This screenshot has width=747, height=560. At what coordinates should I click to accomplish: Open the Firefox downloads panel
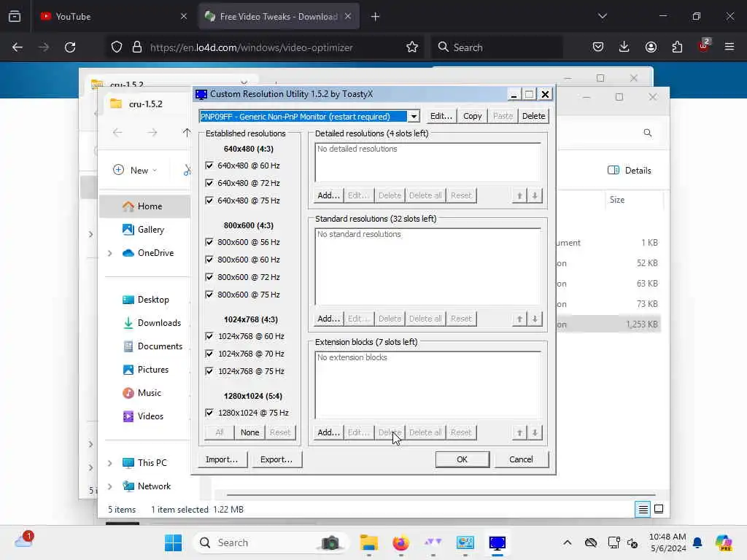tap(624, 47)
